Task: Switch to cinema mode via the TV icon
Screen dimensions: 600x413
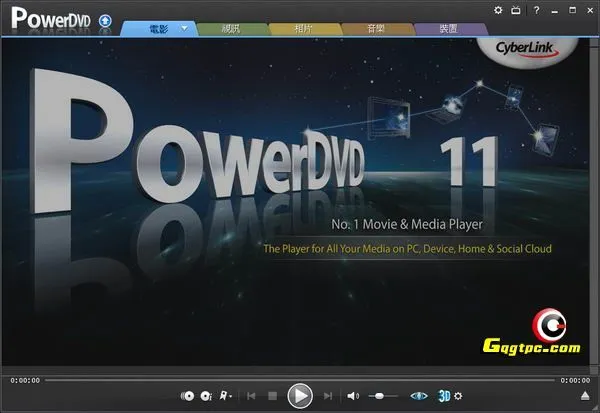Action: click(x=515, y=9)
